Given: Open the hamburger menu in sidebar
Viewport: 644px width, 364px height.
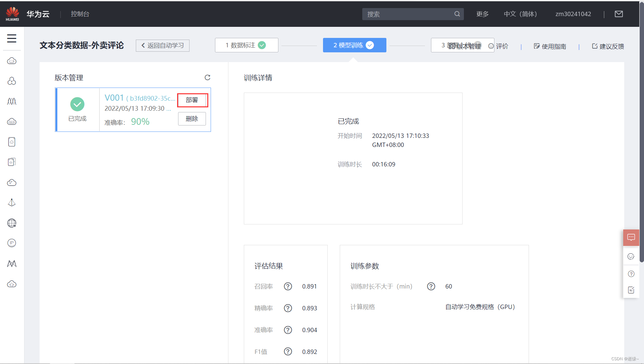Looking at the screenshot, I should click(x=12, y=38).
